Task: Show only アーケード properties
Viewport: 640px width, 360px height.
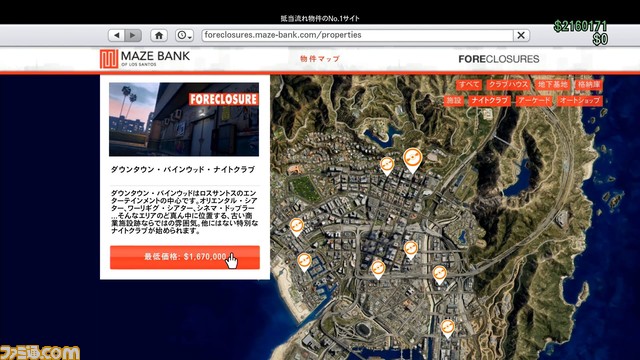Action: pos(534,100)
